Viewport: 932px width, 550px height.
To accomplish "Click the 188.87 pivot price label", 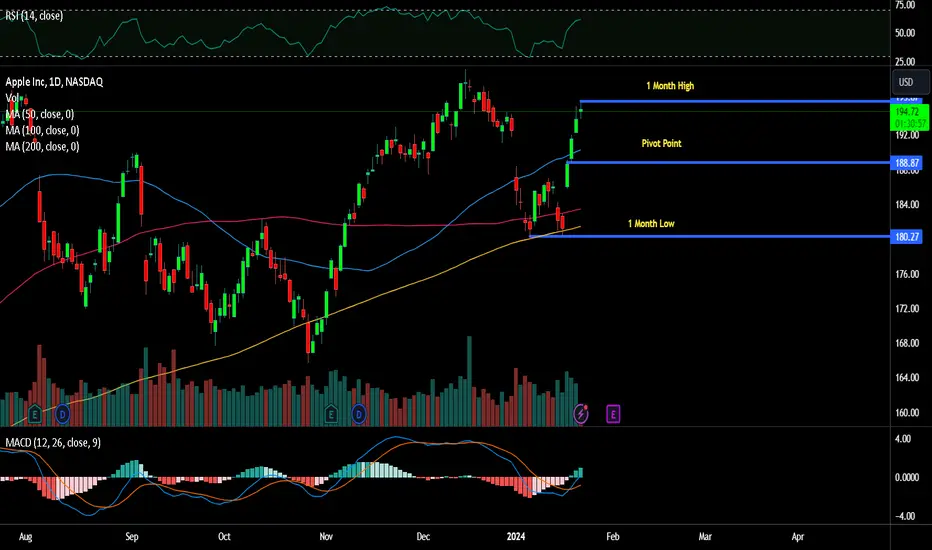I will (906, 163).
